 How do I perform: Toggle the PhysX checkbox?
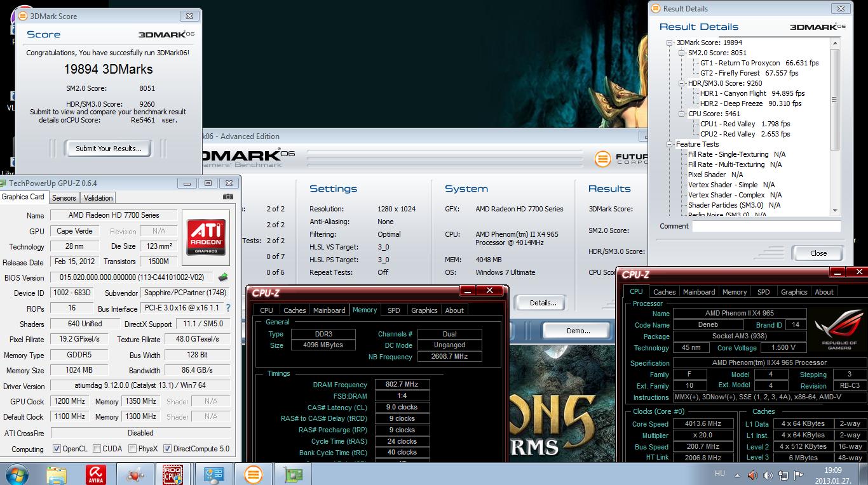pyautogui.click(x=132, y=449)
